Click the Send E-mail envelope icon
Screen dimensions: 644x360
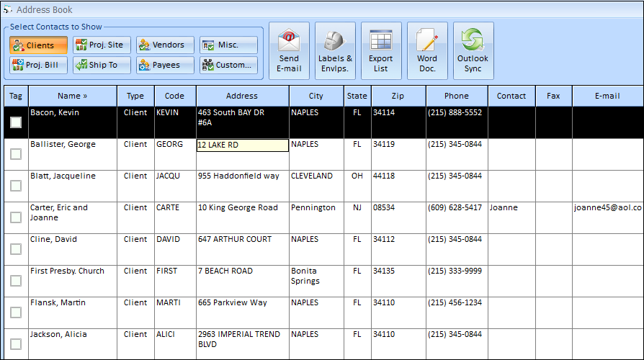tap(289, 40)
